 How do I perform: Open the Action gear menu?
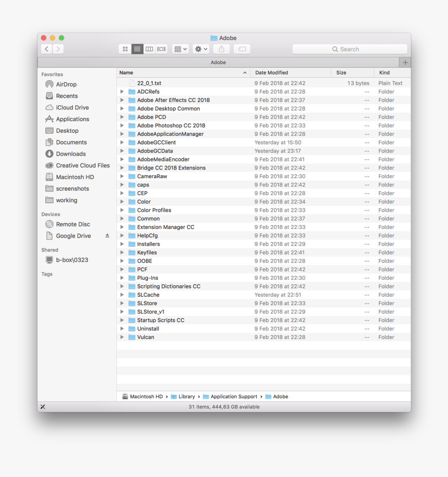(201, 49)
